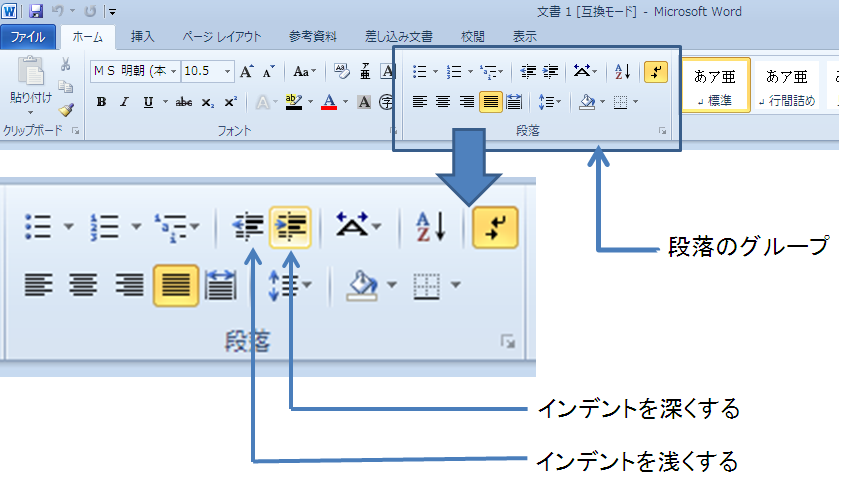The height and width of the screenshot is (489, 854).
Task: Switch to the ページ レイアウト tab
Action: (222, 37)
